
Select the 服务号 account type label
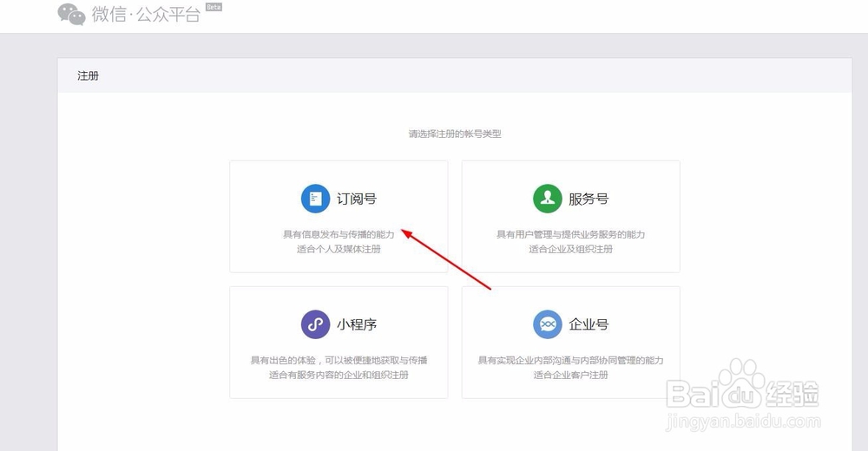click(589, 199)
